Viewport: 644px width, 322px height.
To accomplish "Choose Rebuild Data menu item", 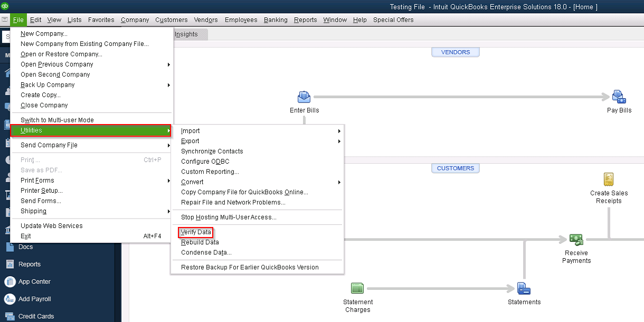I will click(200, 242).
